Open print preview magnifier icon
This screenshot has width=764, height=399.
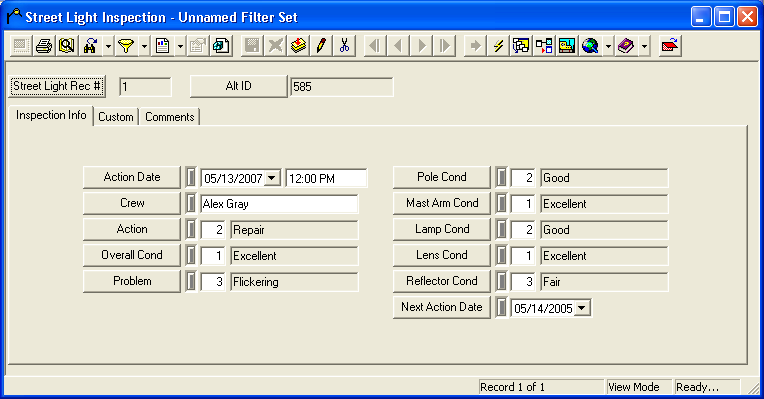click(67, 46)
